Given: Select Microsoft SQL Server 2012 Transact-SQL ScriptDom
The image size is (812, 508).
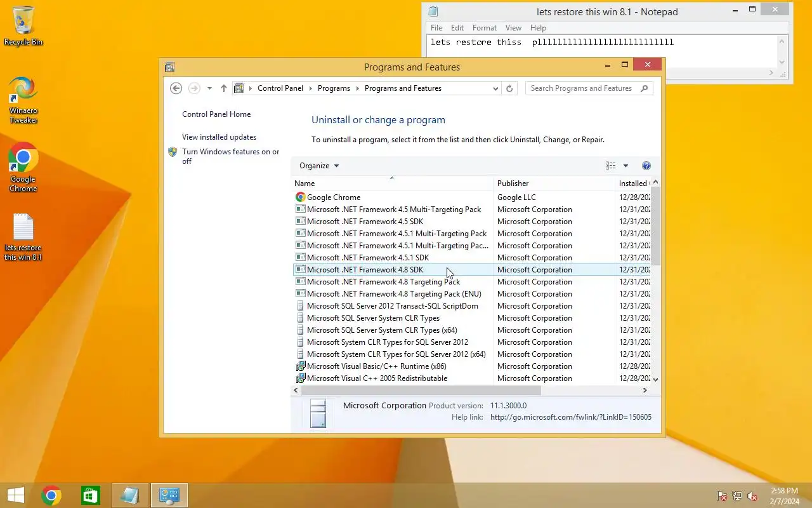Looking at the screenshot, I should click(x=473, y=306).
